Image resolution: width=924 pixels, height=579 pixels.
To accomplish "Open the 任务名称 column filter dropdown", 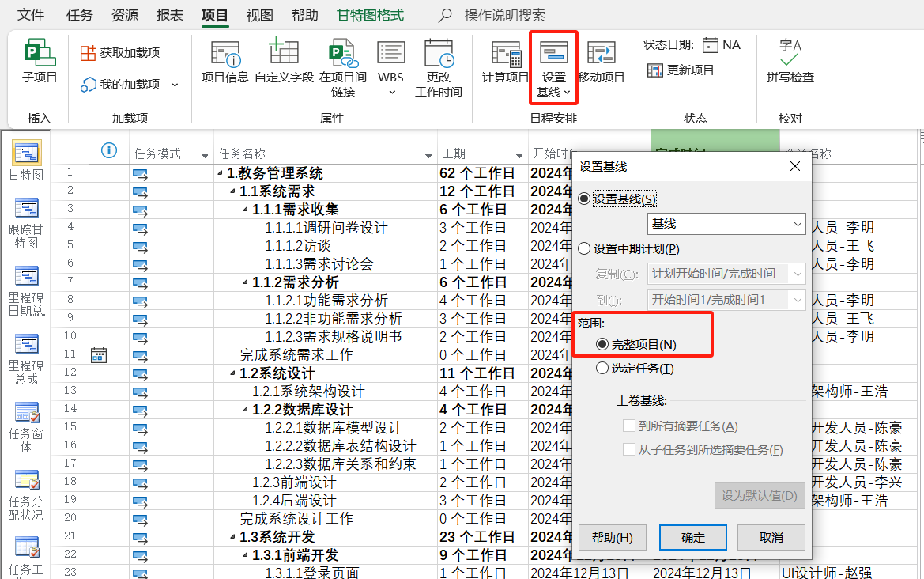I will pyautogui.click(x=428, y=156).
